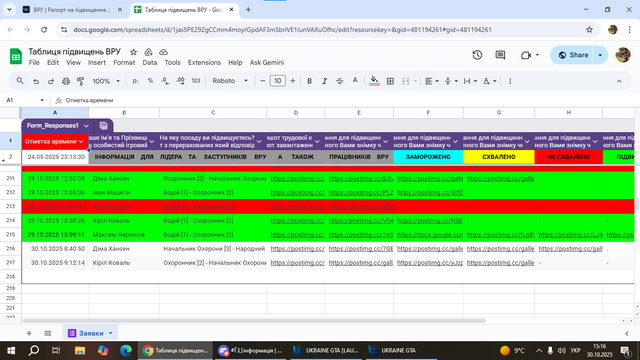Open text rotation dropdown

click(x=489, y=81)
